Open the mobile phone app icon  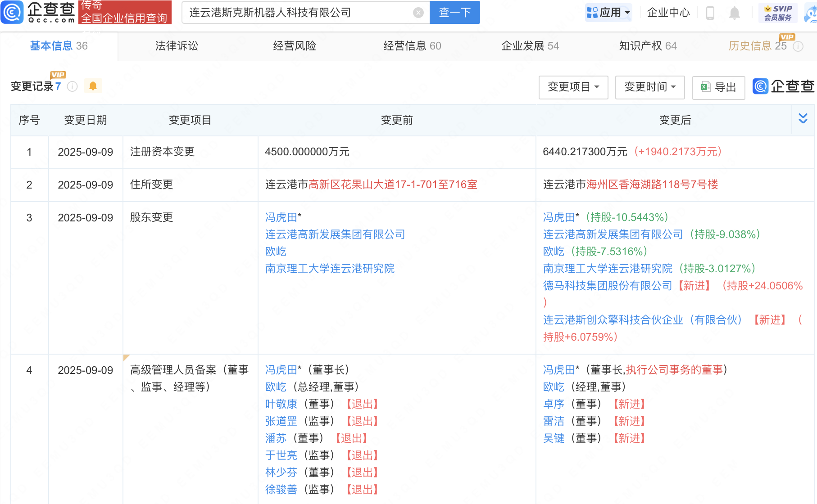point(710,13)
